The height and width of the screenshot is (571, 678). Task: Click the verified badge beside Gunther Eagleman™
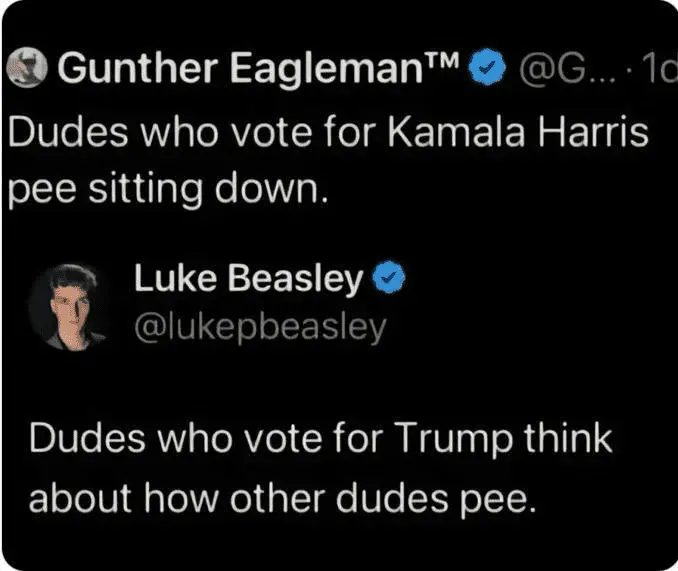[x=485, y=70]
